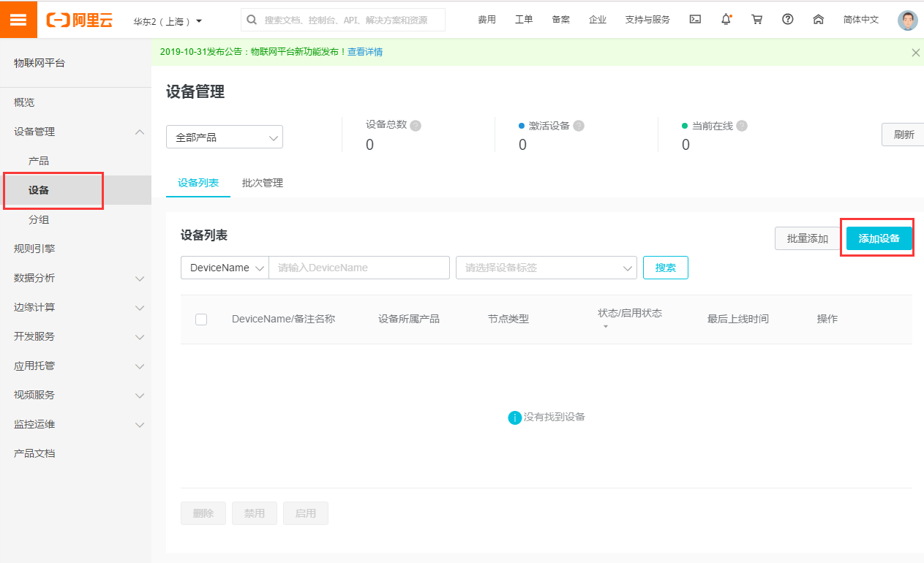Open the DeviceName search type dropdown
This screenshot has height=563, width=924.
click(x=225, y=268)
